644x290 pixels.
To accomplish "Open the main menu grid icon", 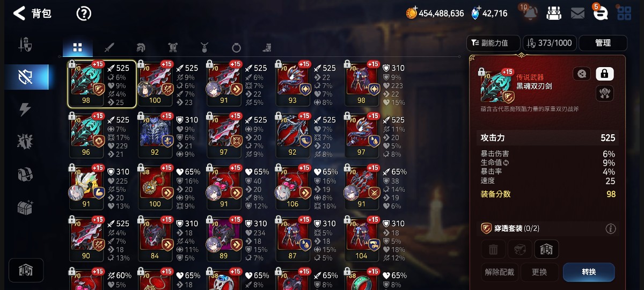I will tap(624, 13).
